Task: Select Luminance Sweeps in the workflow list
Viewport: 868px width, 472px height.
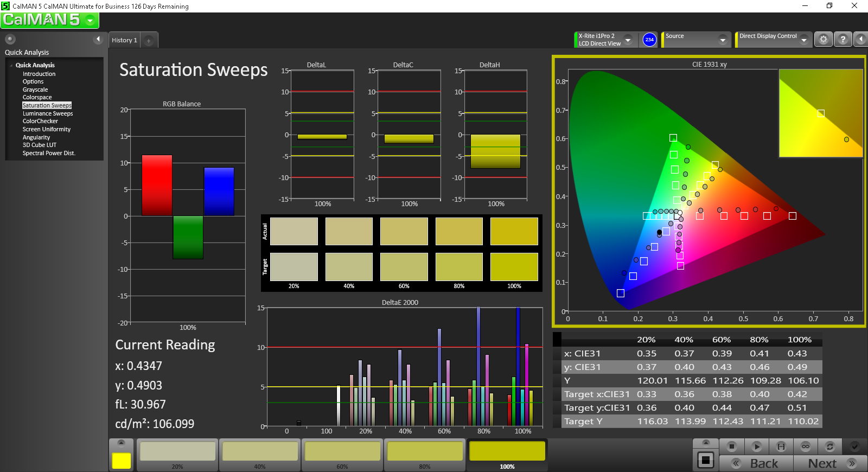Action: click(48, 113)
